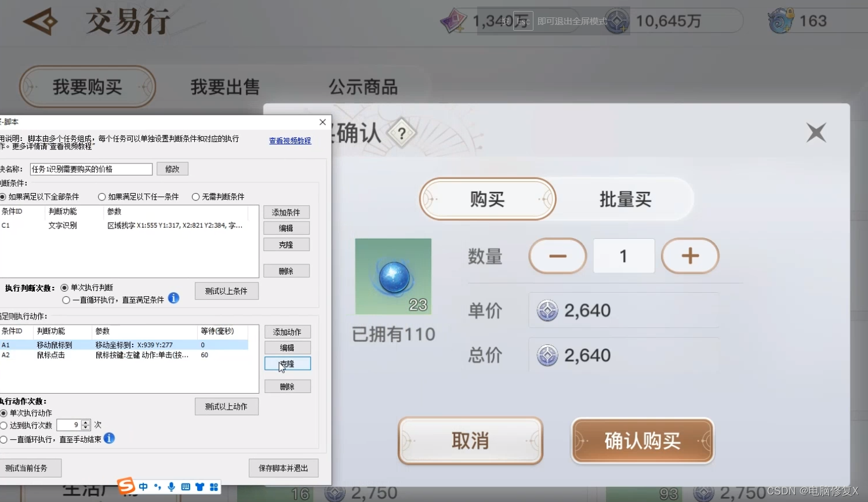Image resolution: width=868 pixels, height=502 pixels.
Task: Open the 公示商品 tab
Action: [x=363, y=87]
